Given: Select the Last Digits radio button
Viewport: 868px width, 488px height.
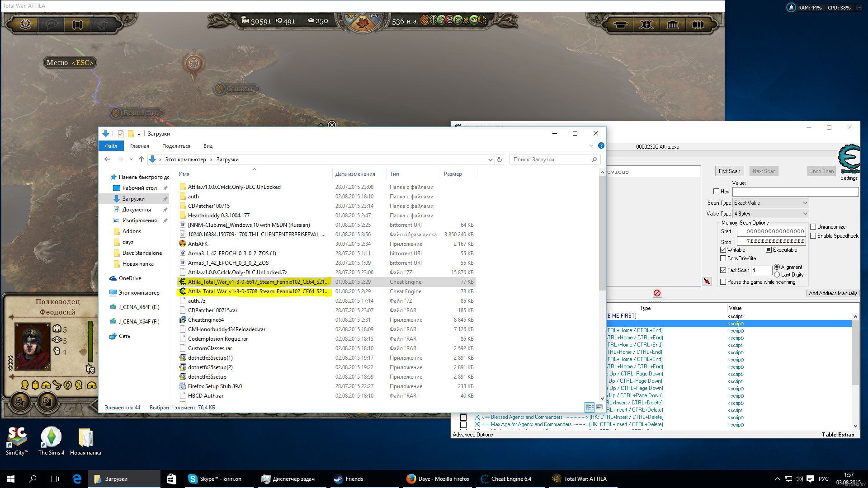Looking at the screenshot, I should click(x=777, y=275).
